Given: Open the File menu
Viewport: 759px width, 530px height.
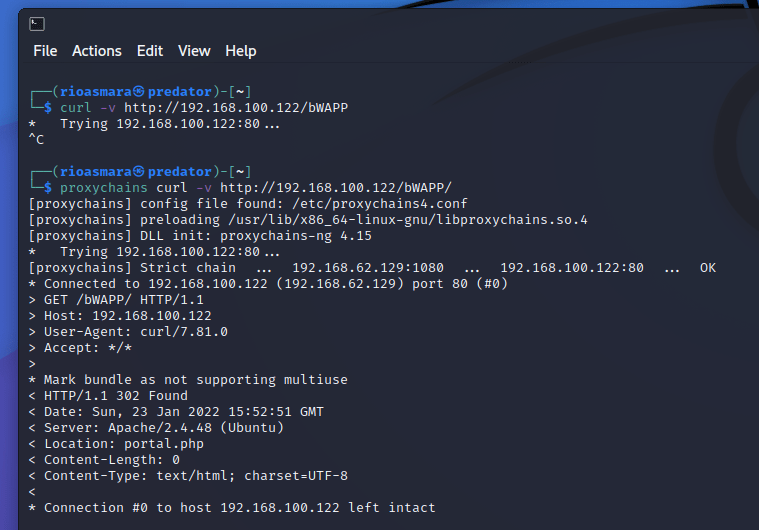Looking at the screenshot, I should coord(45,51).
